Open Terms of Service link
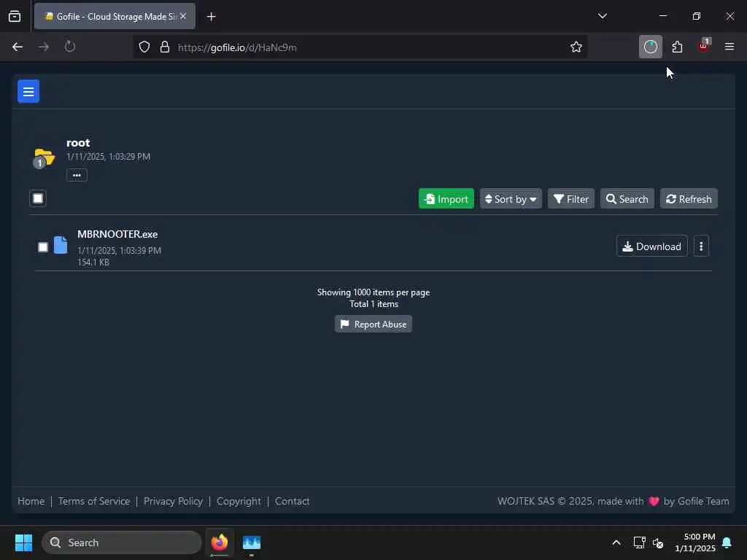The height and width of the screenshot is (560, 747). pos(94,502)
